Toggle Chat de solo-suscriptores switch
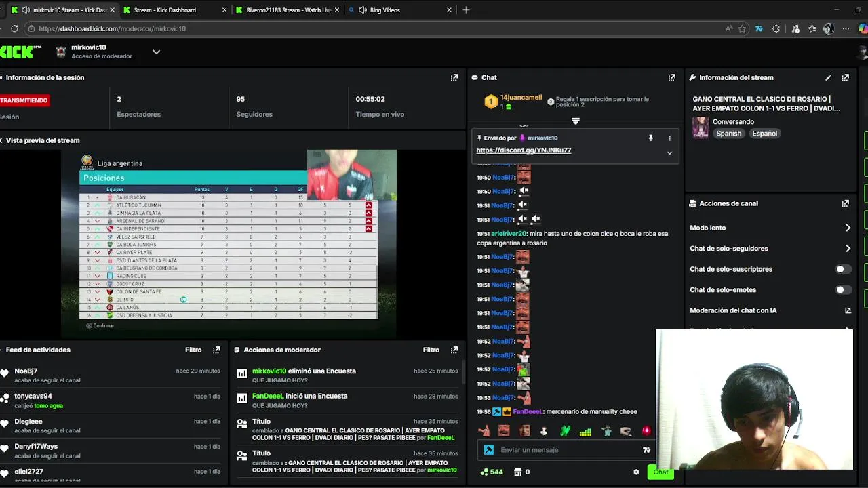Image resolution: width=868 pixels, height=488 pixels. 843,269
